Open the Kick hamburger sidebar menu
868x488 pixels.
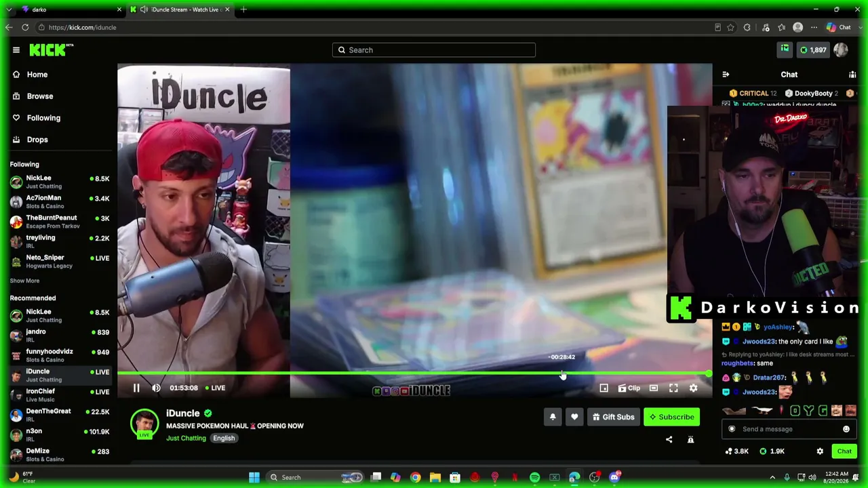(x=16, y=49)
